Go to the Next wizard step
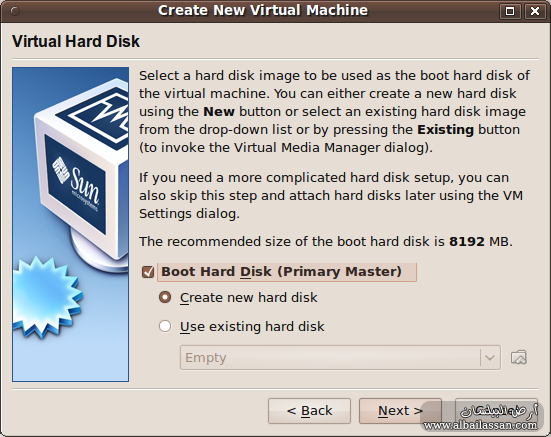Viewport: 551px width, 437px height. click(400, 411)
